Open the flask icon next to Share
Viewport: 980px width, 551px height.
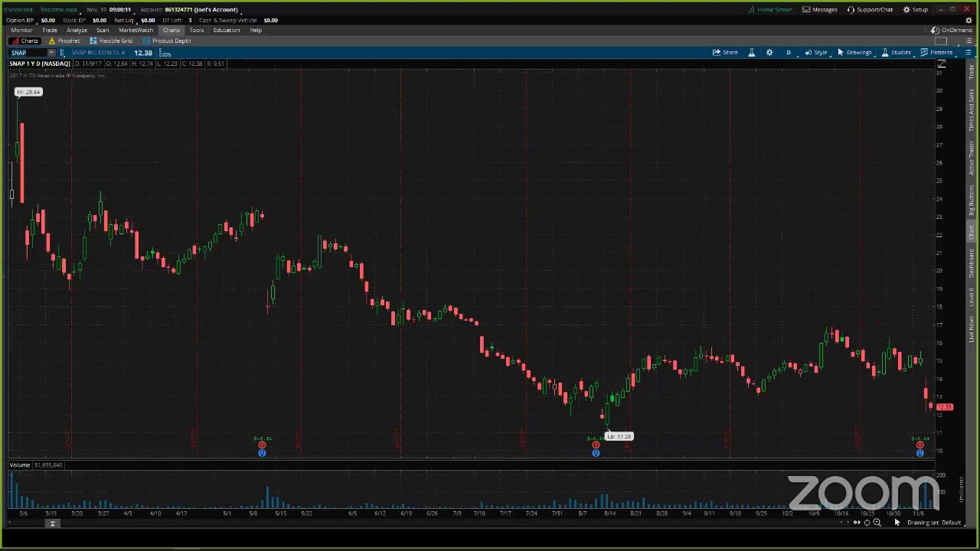[751, 52]
